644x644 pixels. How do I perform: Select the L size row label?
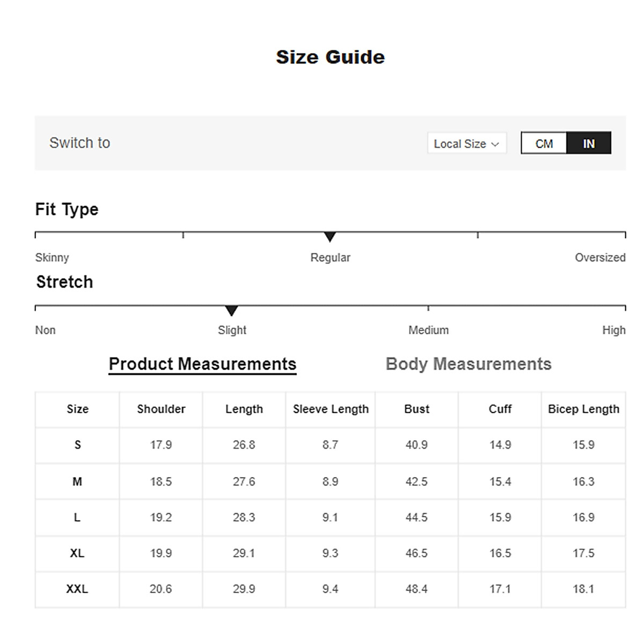point(77,517)
